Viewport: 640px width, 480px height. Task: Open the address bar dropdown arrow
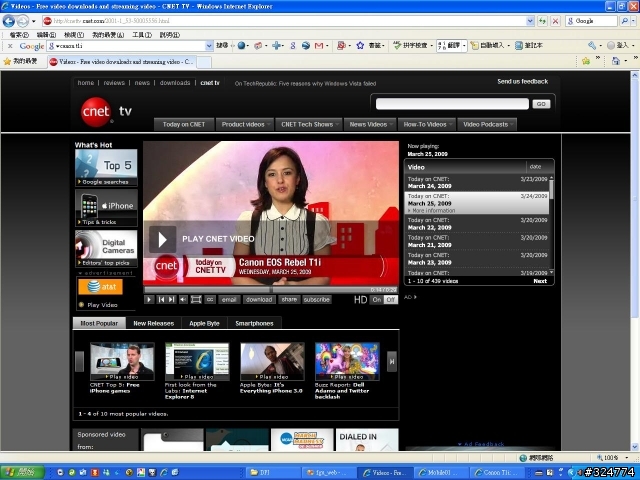tap(530, 21)
